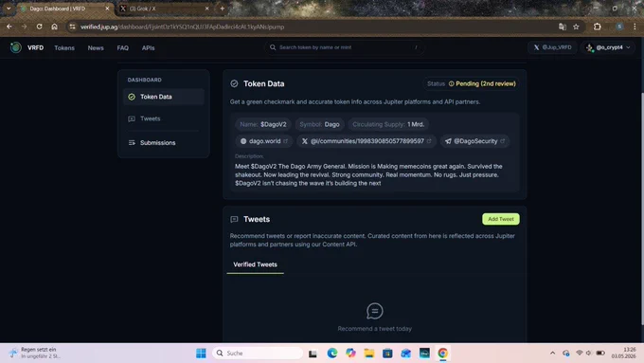Click the Submissions list icon
Viewport: 644px width, 363px height.
click(x=132, y=143)
